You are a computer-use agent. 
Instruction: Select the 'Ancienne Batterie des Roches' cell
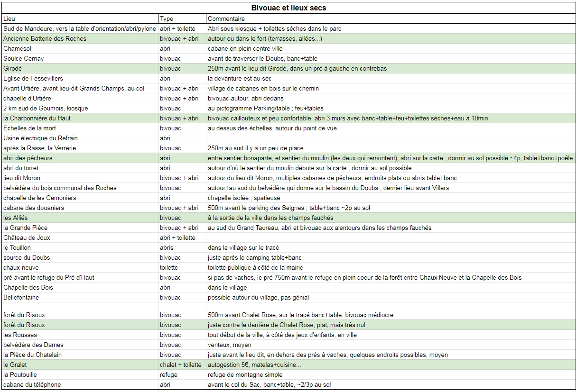80,39
